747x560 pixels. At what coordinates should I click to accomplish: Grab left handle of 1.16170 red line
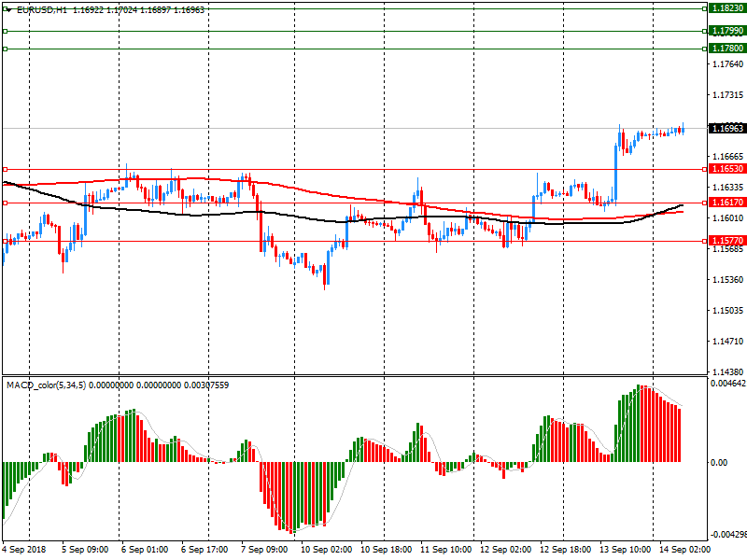[5, 203]
